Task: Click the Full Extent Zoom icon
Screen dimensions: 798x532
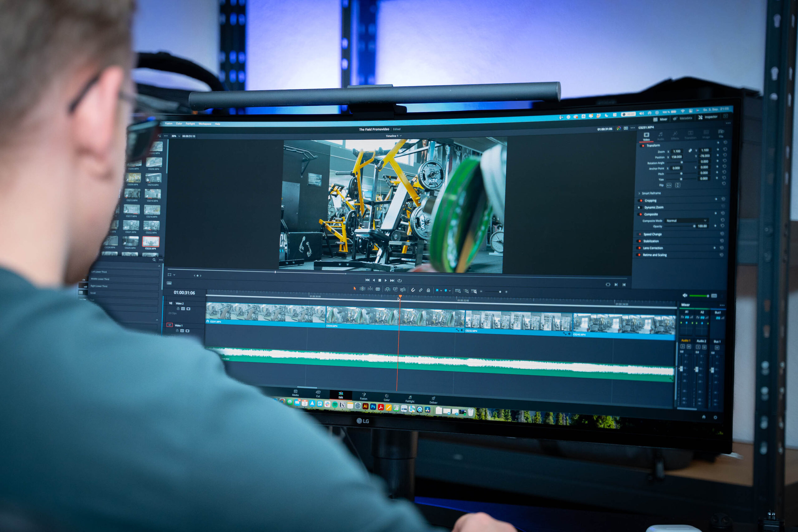Action: pos(458,291)
